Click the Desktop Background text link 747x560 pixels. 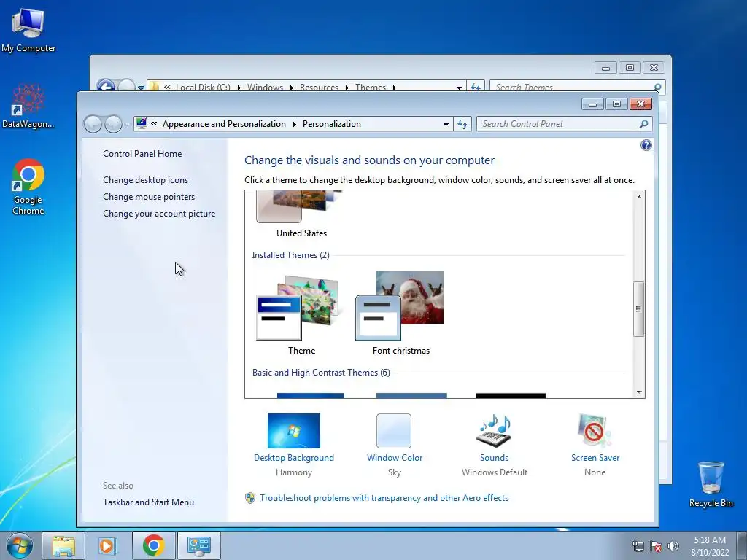pos(293,458)
